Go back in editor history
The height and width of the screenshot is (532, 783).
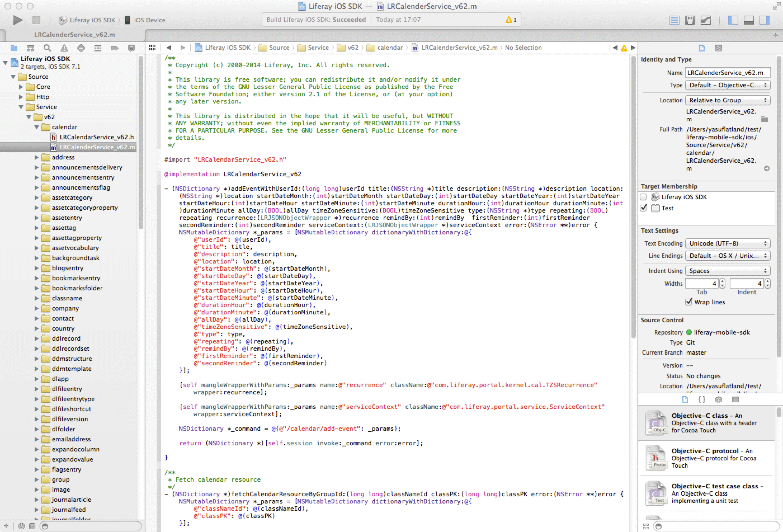(169, 48)
